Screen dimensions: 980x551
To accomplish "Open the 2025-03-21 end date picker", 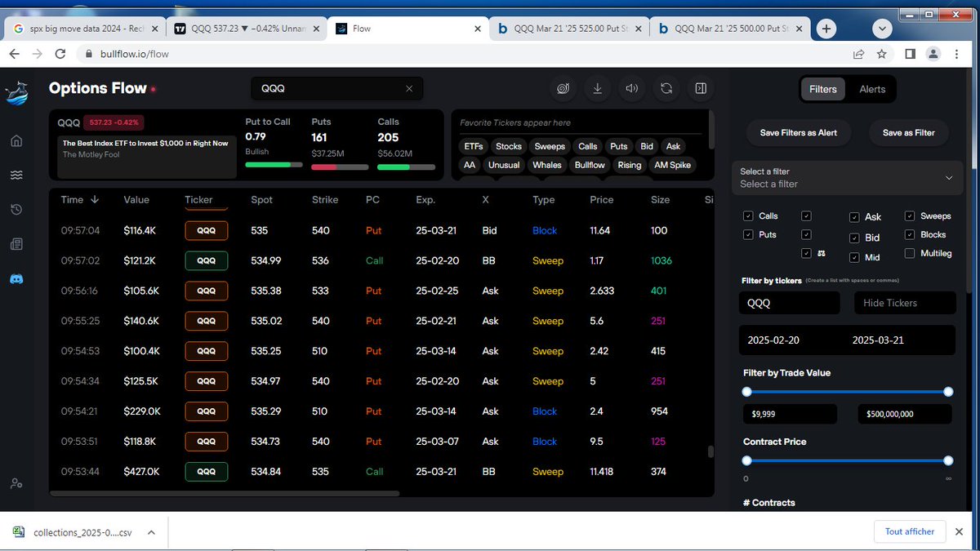I will click(878, 340).
